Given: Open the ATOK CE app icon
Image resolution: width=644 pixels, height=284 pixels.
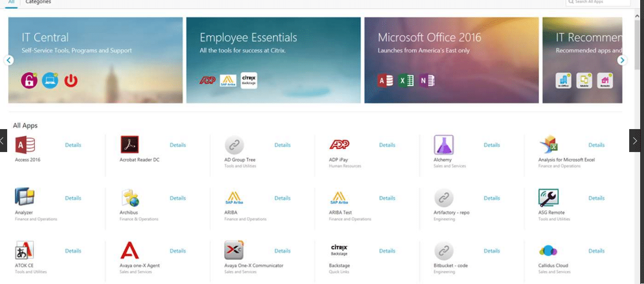Looking at the screenshot, I should pyautogui.click(x=24, y=250).
